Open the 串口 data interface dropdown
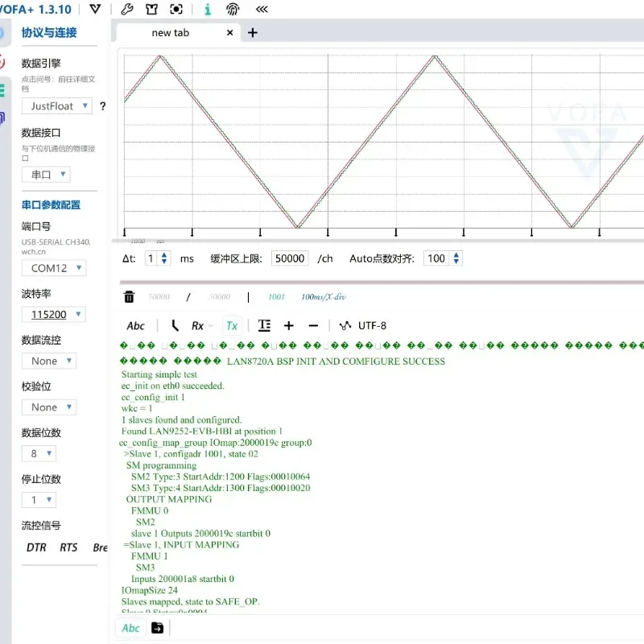 coord(46,175)
